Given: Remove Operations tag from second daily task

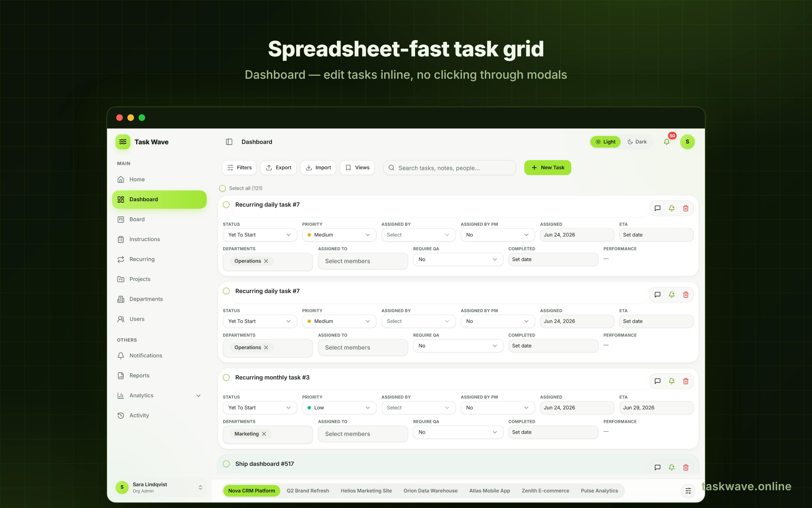Looking at the screenshot, I should point(266,347).
